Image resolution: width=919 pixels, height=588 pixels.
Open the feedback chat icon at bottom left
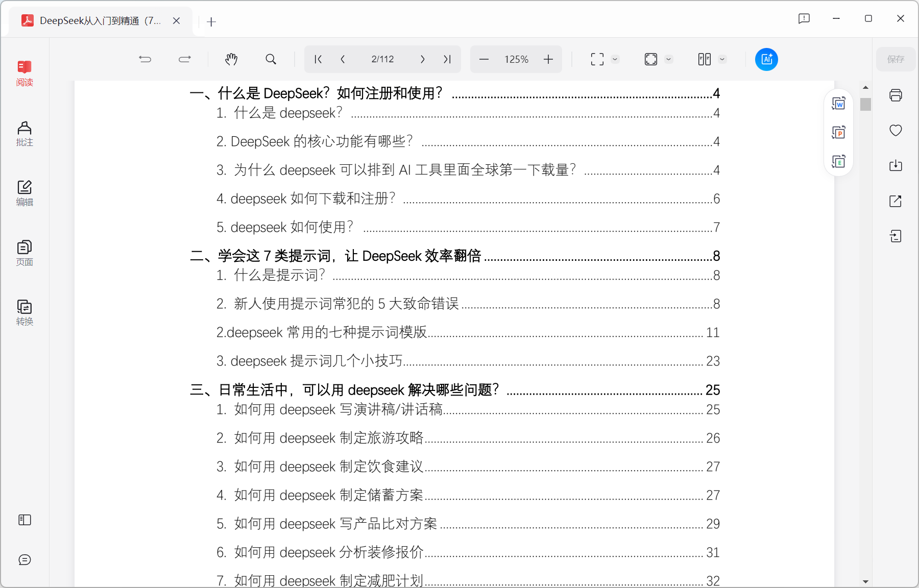tap(25, 560)
